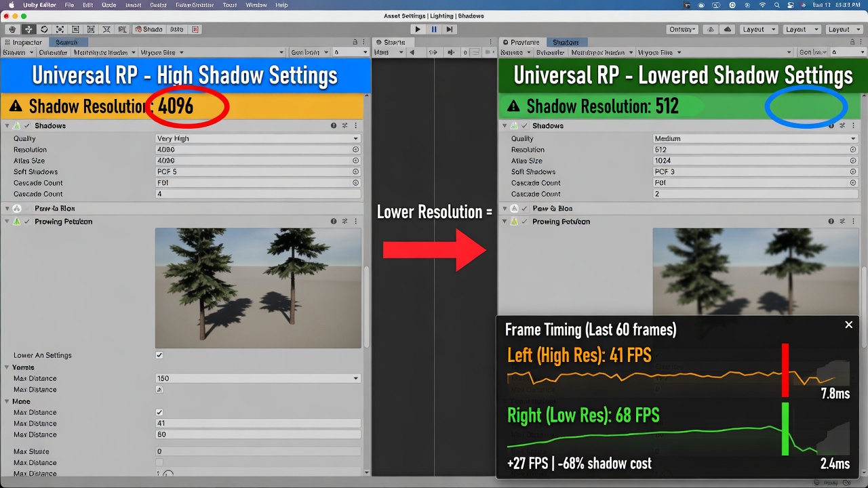
Task: Switch to the Inspector tab
Action: tap(24, 42)
